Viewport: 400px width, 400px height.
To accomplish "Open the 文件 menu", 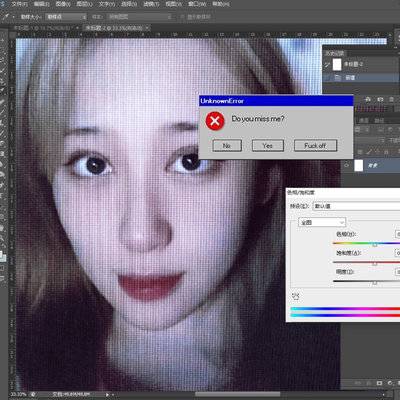I will (19, 4).
